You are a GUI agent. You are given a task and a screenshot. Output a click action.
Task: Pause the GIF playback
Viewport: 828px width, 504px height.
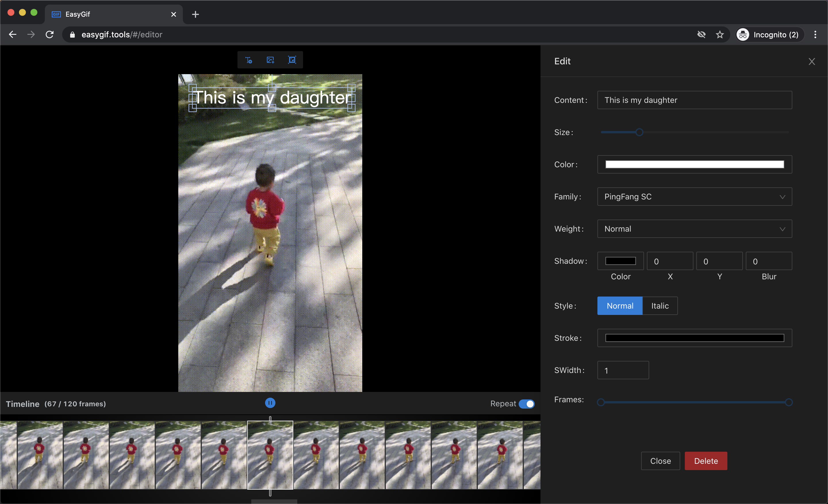coord(270,403)
